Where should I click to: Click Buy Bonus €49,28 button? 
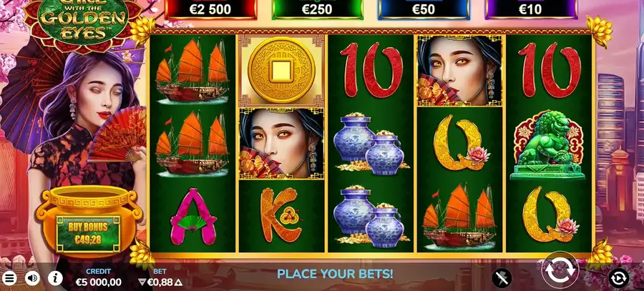coord(88,234)
